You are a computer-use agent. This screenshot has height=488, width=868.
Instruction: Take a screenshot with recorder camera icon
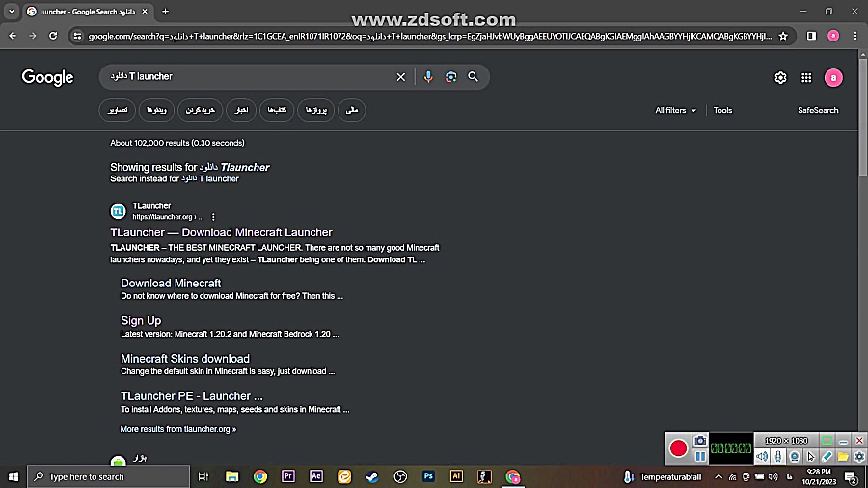(700, 441)
